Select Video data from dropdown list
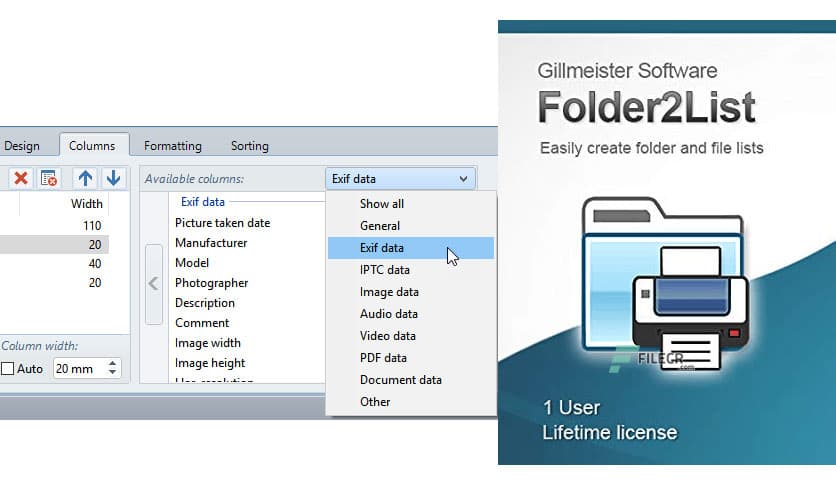836x484 pixels. click(411, 336)
